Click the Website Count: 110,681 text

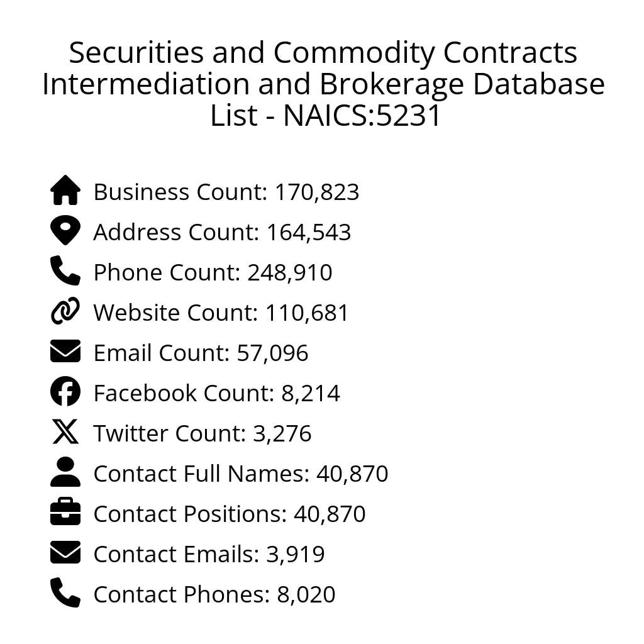[x=221, y=313]
